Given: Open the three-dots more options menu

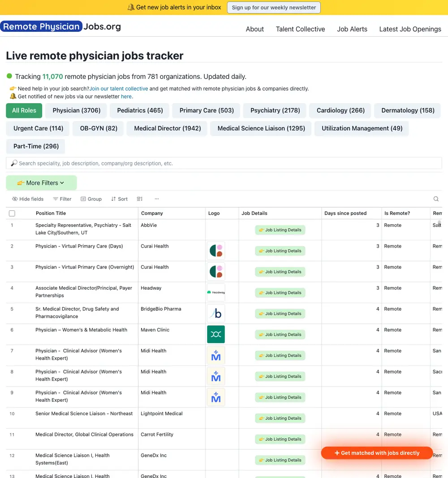Looking at the screenshot, I should pyautogui.click(x=156, y=199).
